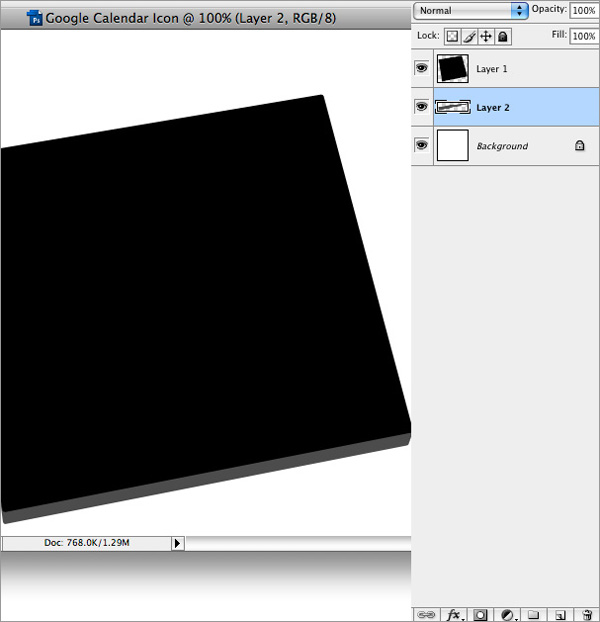Delete layer with trash icon
The width and height of the screenshot is (600, 622).
point(587,615)
